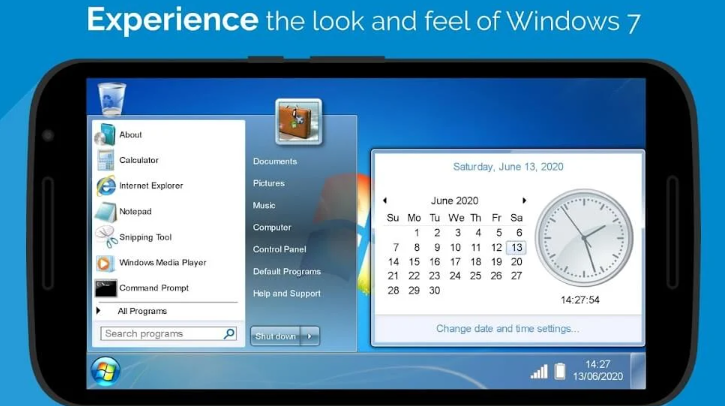This screenshot has width=725, height=406.
Task: Open the Recycle Bin desktop icon
Action: (111, 99)
